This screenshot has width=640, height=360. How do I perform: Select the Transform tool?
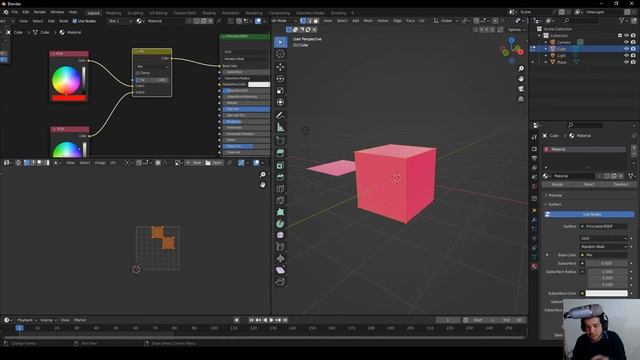(x=280, y=102)
